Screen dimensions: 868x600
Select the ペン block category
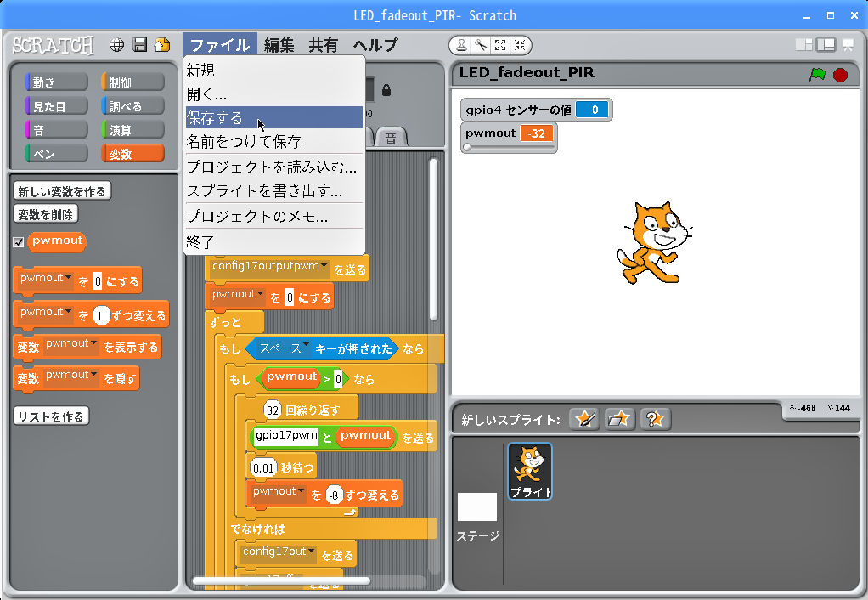click(x=56, y=154)
